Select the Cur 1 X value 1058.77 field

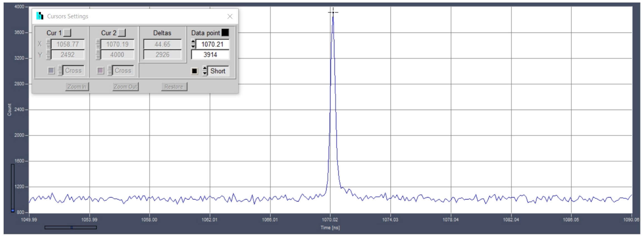click(x=68, y=44)
